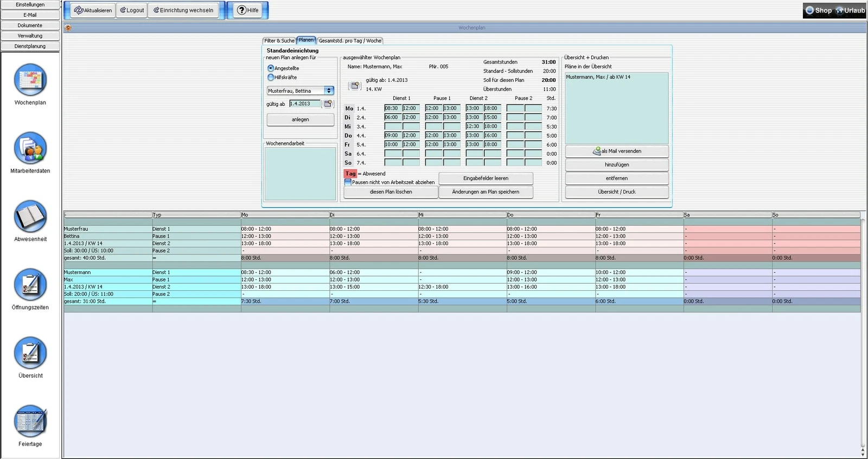Click Tuesday Dienst 1 start field 06:00
The image size is (868, 459).
coord(393,117)
